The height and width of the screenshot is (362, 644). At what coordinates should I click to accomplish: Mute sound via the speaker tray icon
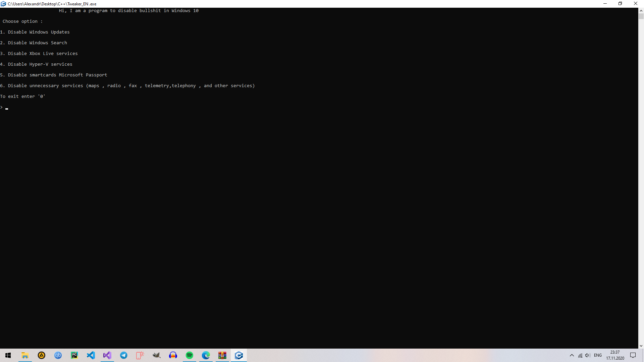(x=588, y=355)
